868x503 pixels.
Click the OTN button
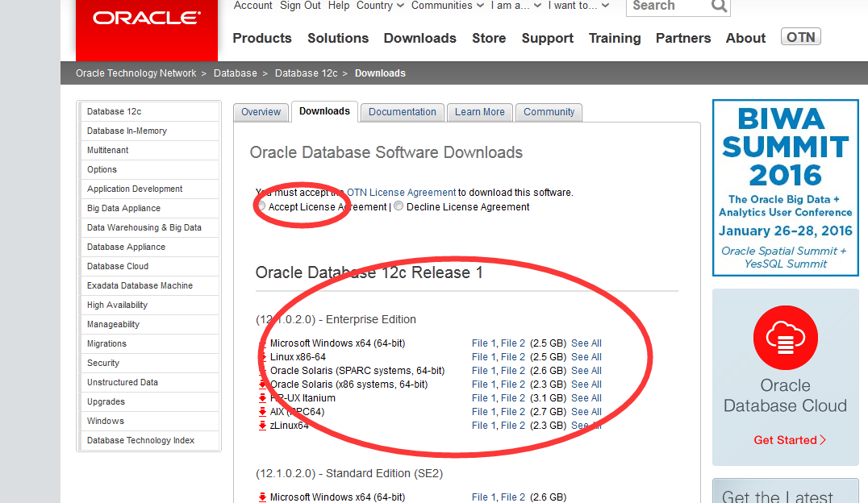tap(800, 37)
